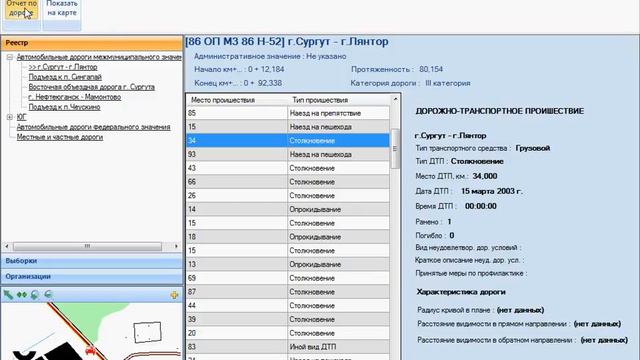Click the red car marker on the map
This screenshot has height=360, width=640.
(90, 350)
